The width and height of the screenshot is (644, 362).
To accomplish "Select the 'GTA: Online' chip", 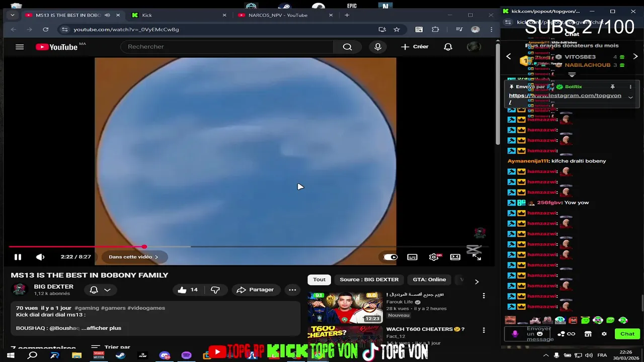I will [x=429, y=280].
